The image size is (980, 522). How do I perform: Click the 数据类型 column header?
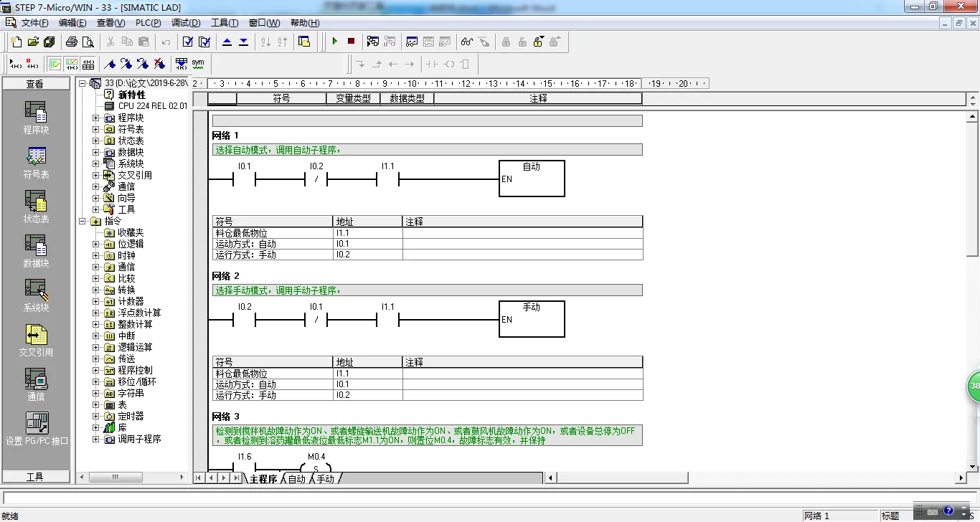click(x=407, y=98)
